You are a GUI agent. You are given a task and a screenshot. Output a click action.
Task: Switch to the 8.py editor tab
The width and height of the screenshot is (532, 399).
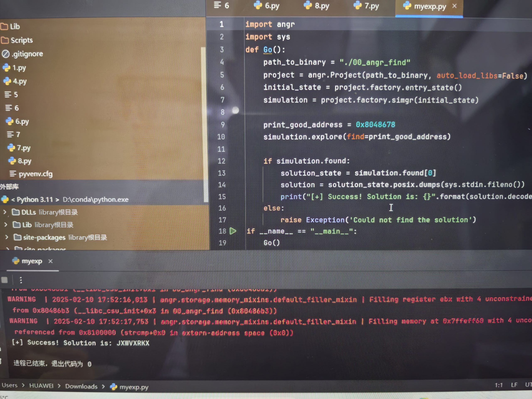(316, 6)
